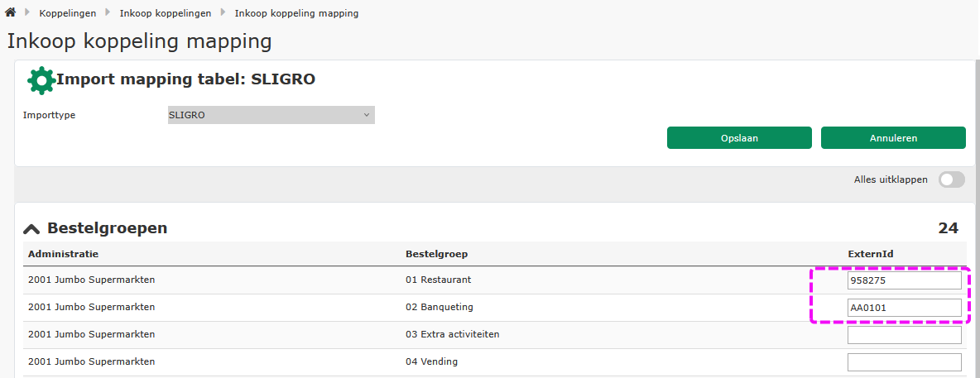The image size is (980, 378).
Task: Click the Annuleren button
Action: coord(893,138)
